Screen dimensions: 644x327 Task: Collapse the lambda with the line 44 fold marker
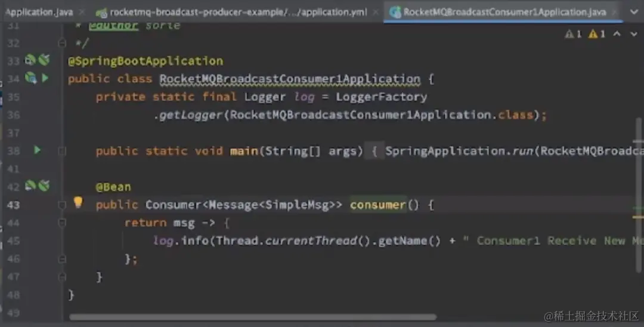(x=62, y=223)
